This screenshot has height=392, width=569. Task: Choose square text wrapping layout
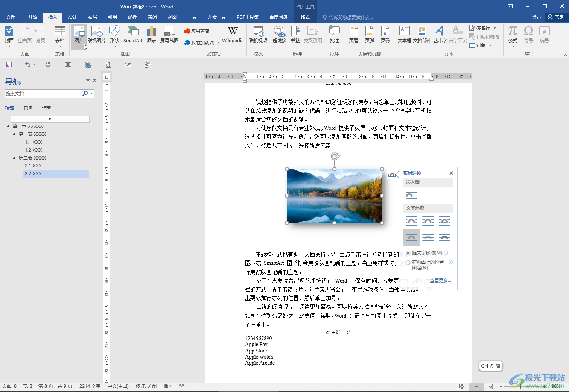[x=411, y=221]
